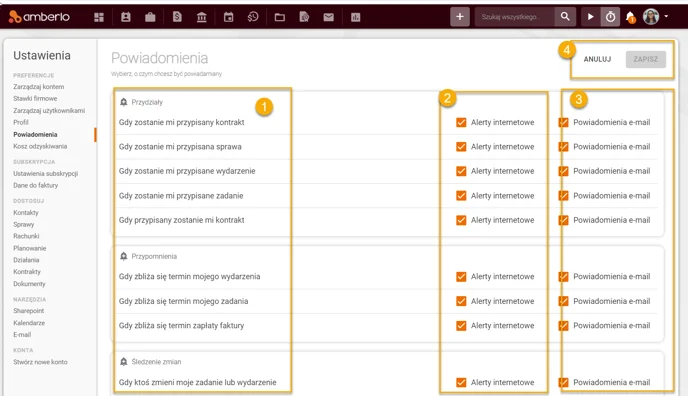Open Kalendarze in sidebar
688x396 pixels.
point(29,323)
